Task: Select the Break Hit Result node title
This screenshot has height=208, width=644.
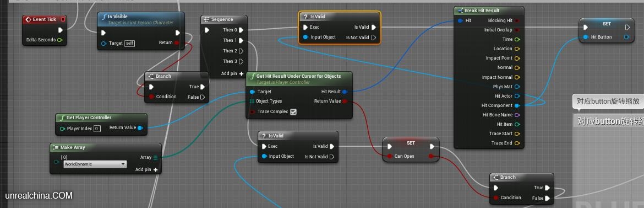Action: (482, 10)
